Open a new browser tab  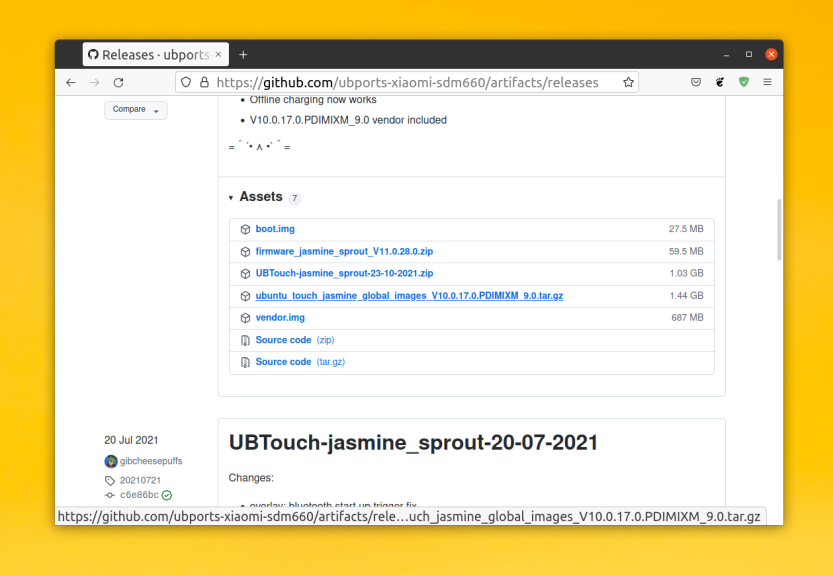coord(243,54)
